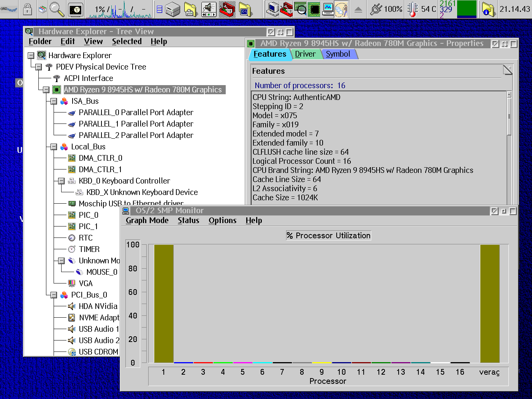The height and width of the screenshot is (399, 532).
Task: Collapse the Hardware Explorer root node
Action: tap(31, 55)
